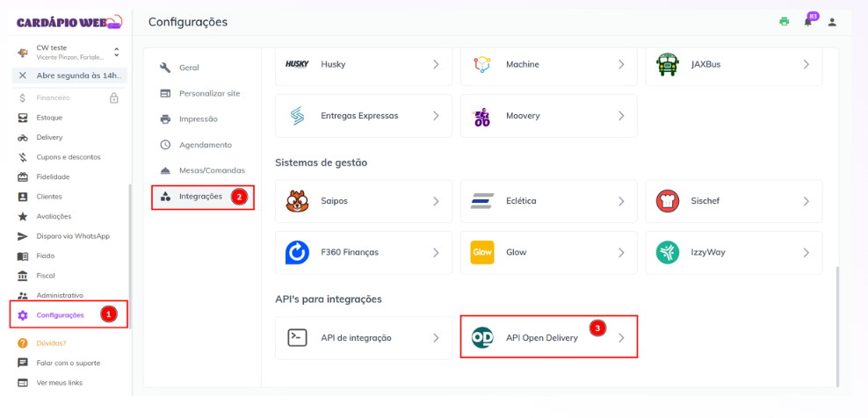This screenshot has height=418, width=868.
Task: Open notifications bell with 83 badge
Action: pos(808,22)
